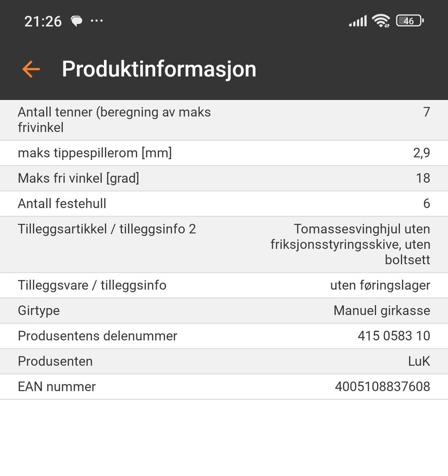
Task: Tap the orange back arrow
Action: [x=31, y=69]
